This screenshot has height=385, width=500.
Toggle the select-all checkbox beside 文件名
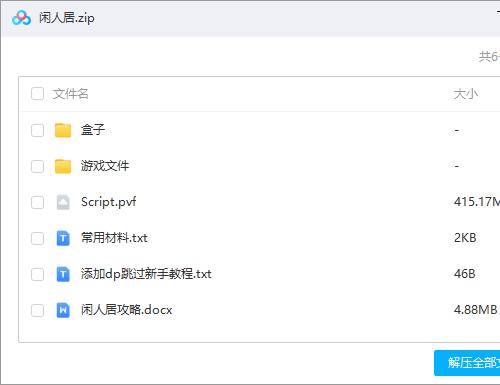click(x=37, y=94)
